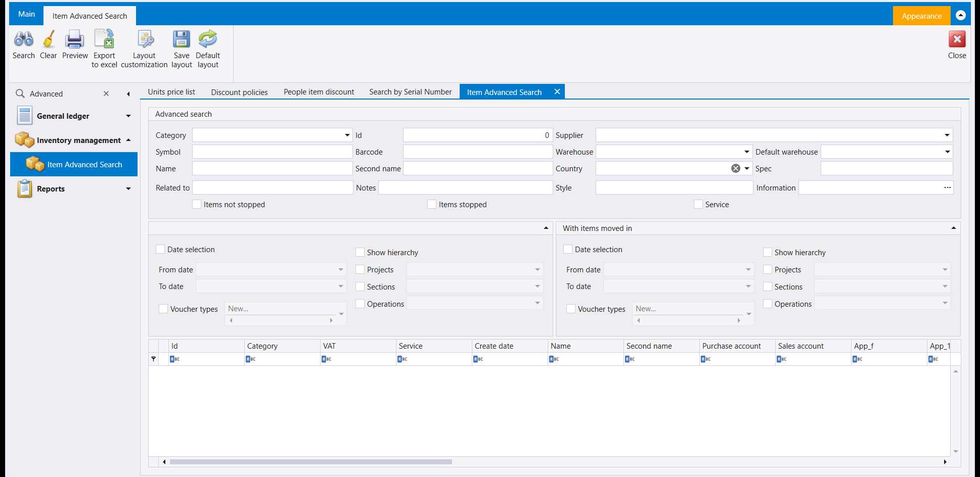Toggle Date selection in the left panel

160,249
